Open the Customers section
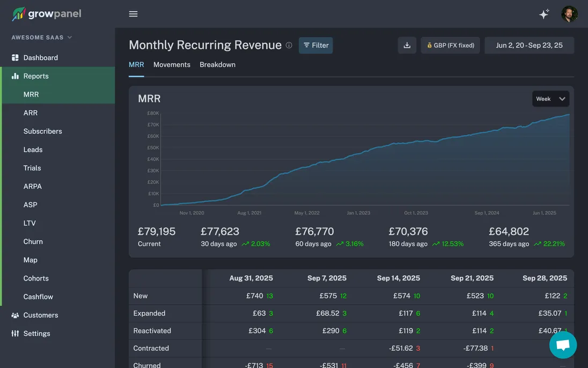Screen dimensions: 588x368 [x=40, y=315]
